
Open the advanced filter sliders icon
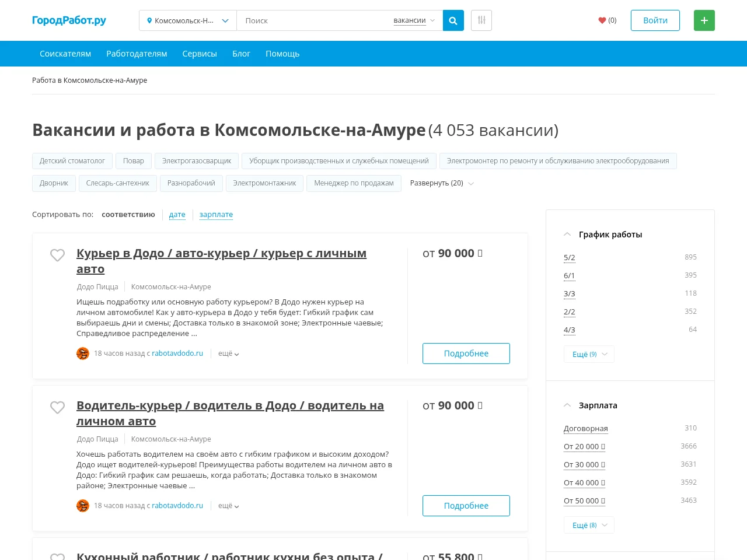[x=481, y=20]
